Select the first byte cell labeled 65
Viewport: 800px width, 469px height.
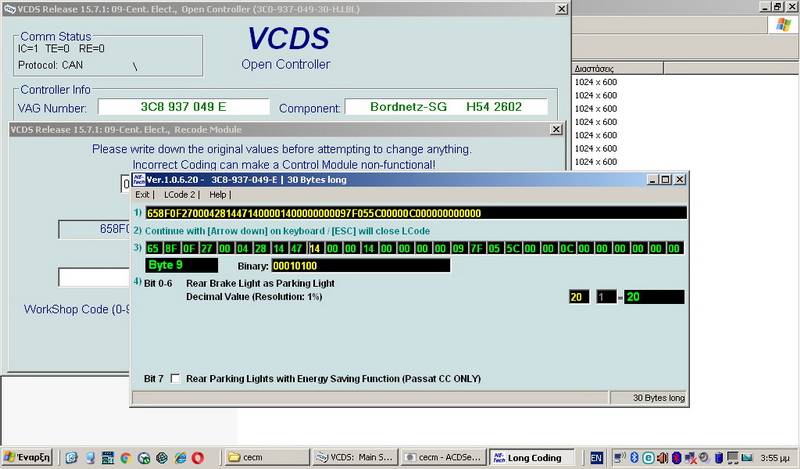153,249
